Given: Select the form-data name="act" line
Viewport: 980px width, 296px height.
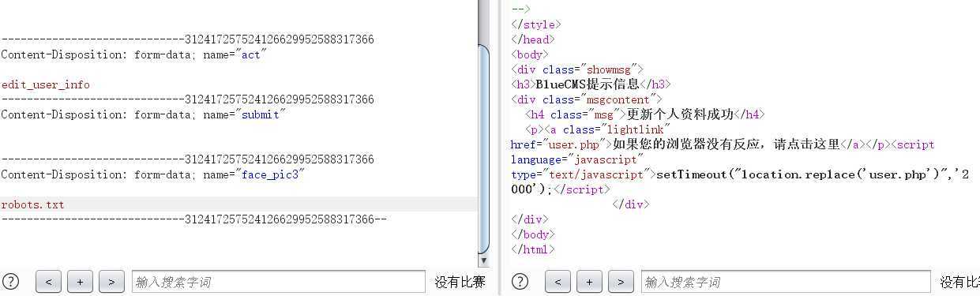Looking at the screenshot, I should pyautogui.click(x=134, y=54).
